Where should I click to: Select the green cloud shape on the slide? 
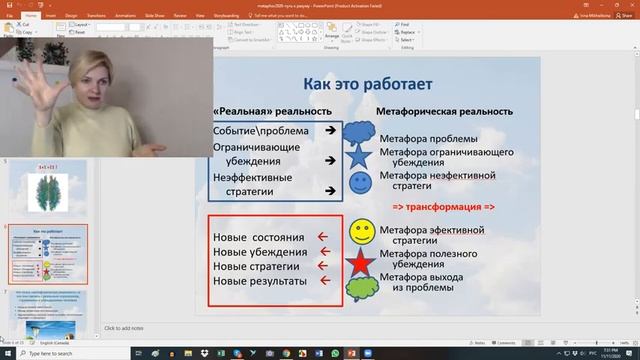[x=362, y=289]
